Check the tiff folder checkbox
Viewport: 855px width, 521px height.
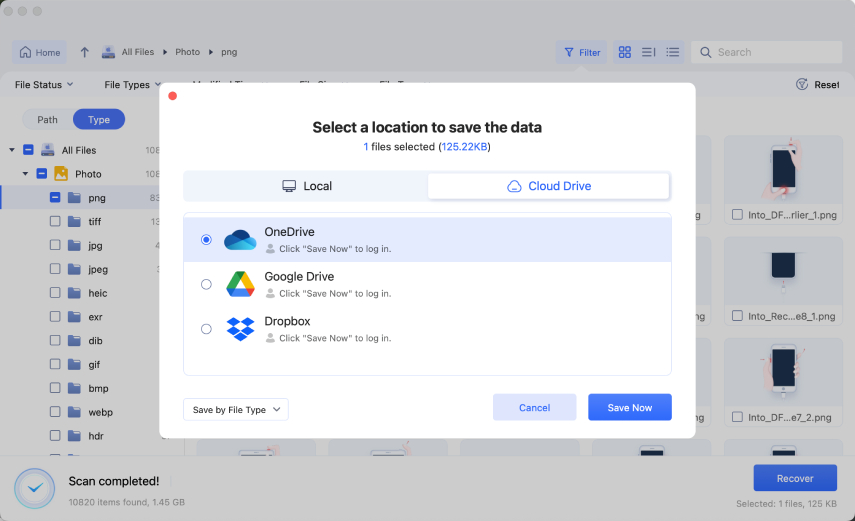[55, 222]
